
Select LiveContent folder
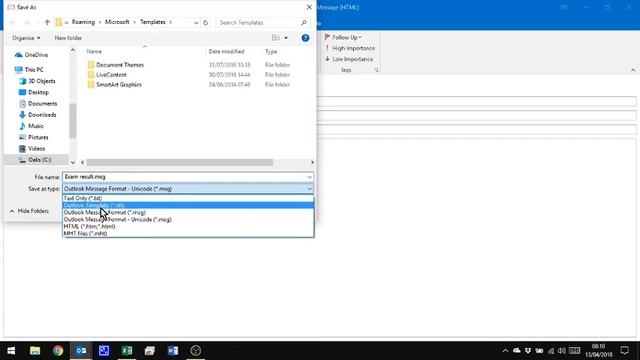tap(107, 75)
